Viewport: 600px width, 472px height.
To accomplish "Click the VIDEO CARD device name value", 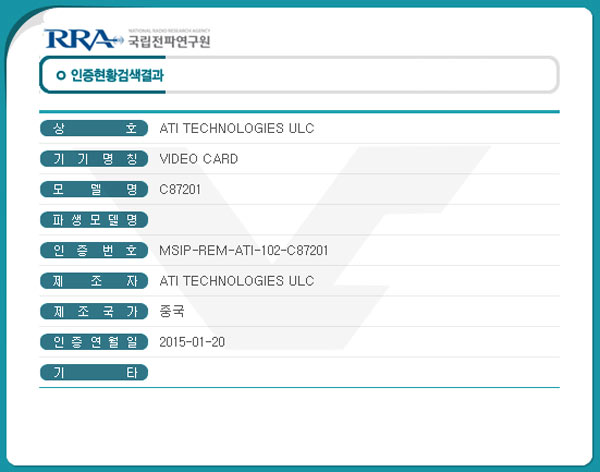I will point(199,159).
